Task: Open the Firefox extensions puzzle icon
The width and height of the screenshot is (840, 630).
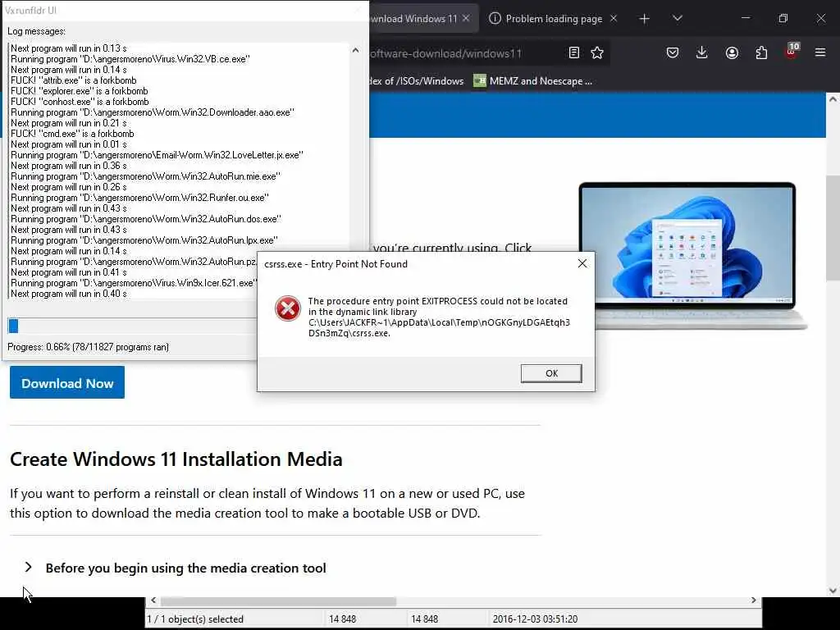Action: click(x=761, y=52)
